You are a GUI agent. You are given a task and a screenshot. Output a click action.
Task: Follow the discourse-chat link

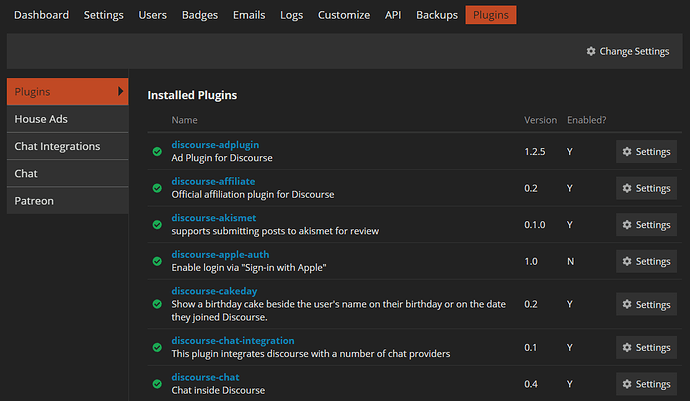[206, 377]
